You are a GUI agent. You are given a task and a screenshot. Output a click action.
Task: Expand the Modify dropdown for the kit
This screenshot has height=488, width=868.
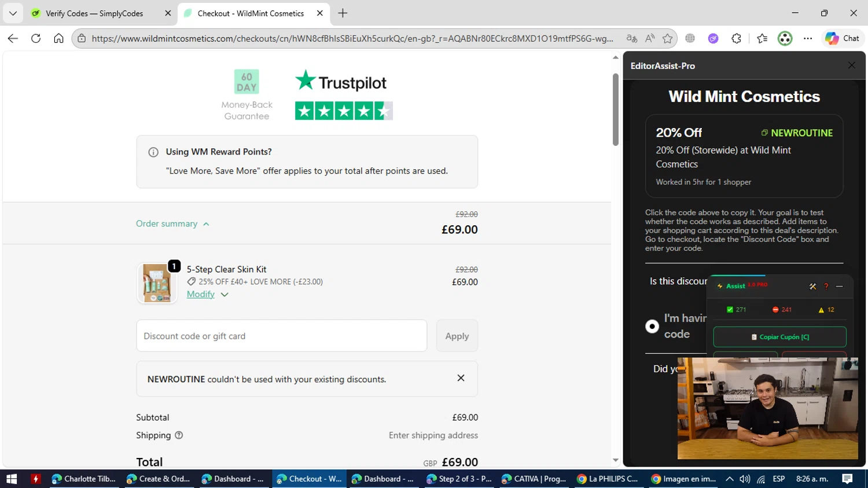[225, 295]
